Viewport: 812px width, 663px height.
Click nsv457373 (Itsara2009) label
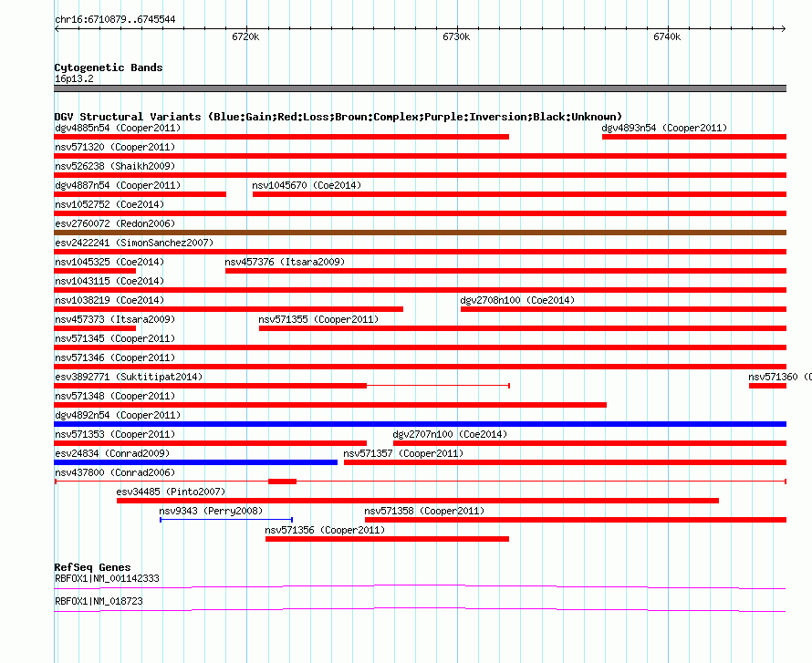[x=115, y=319]
